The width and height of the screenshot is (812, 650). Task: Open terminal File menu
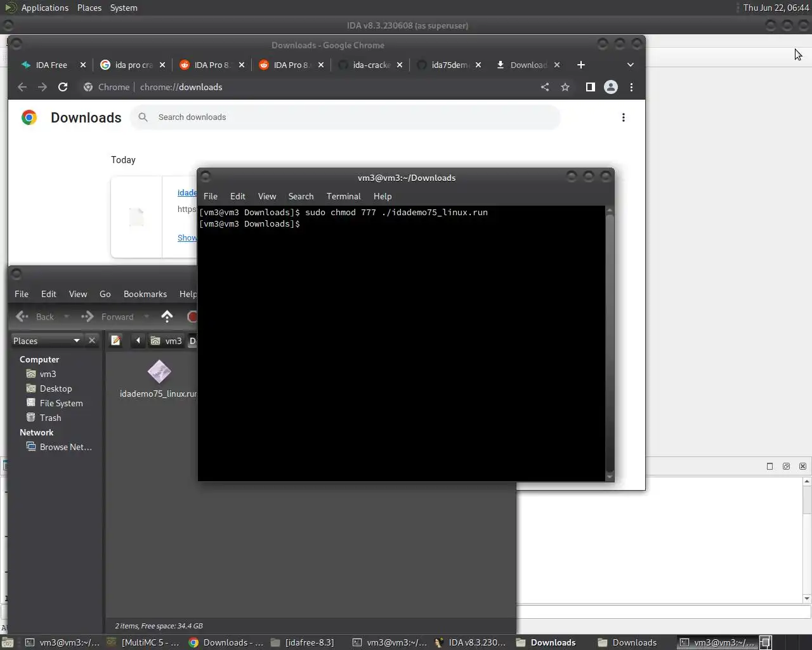211,196
